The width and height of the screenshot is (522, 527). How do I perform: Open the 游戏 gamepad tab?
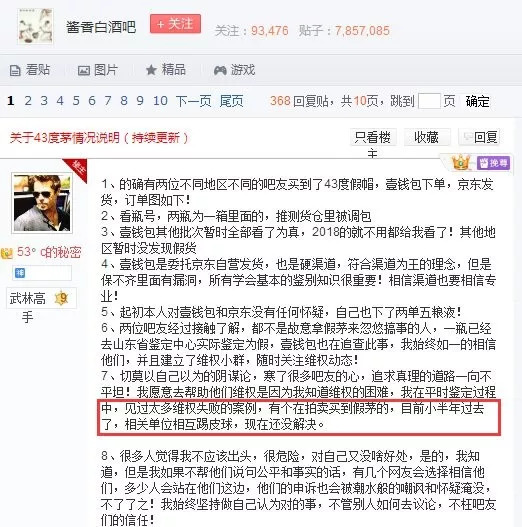coord(235,70)
